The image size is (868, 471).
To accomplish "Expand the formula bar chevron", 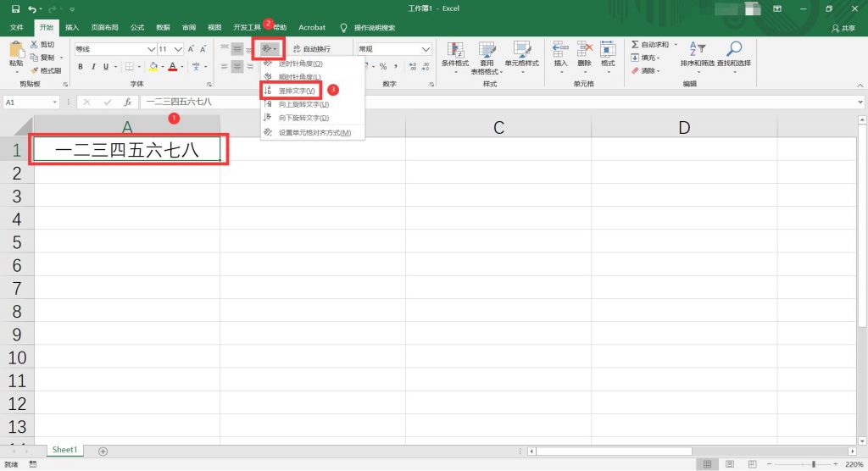I will [x=860, y=103].
